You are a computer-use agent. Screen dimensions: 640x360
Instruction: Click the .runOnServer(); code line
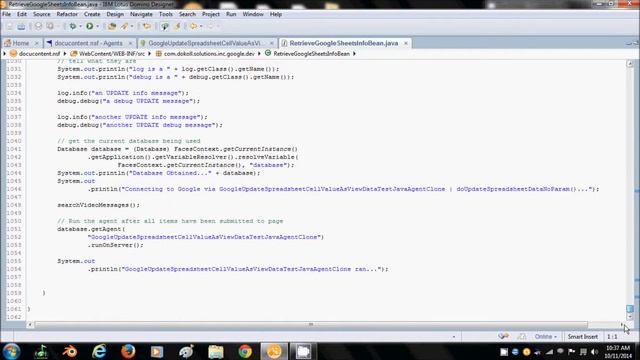(x=116, y=245)
